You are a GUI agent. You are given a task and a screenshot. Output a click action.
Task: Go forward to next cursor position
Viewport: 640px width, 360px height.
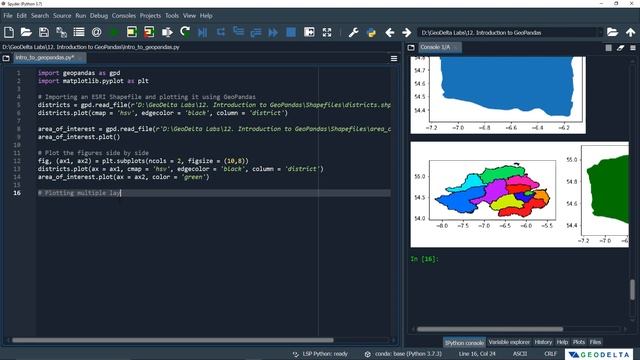point(407,32)
